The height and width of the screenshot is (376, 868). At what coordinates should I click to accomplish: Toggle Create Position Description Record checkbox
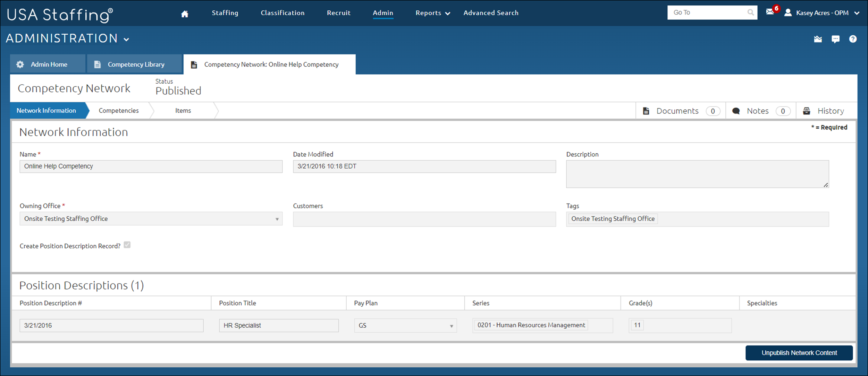click(x=127, y=245)
